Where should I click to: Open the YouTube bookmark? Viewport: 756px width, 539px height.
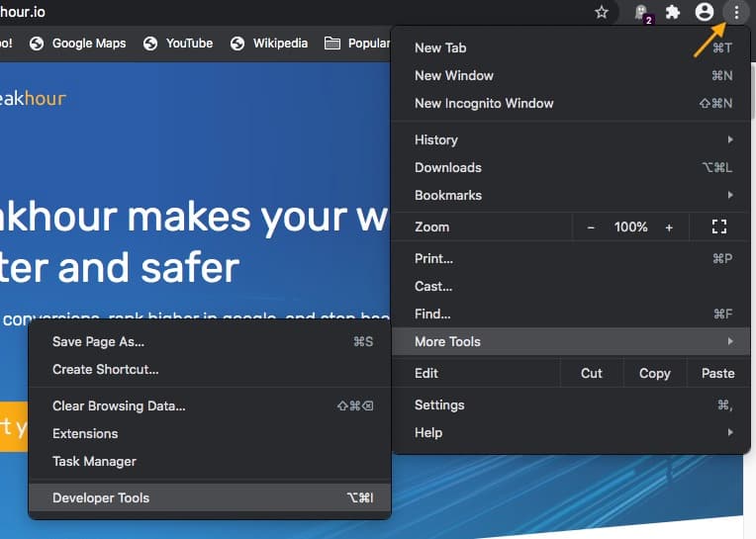tap(178, 44)
